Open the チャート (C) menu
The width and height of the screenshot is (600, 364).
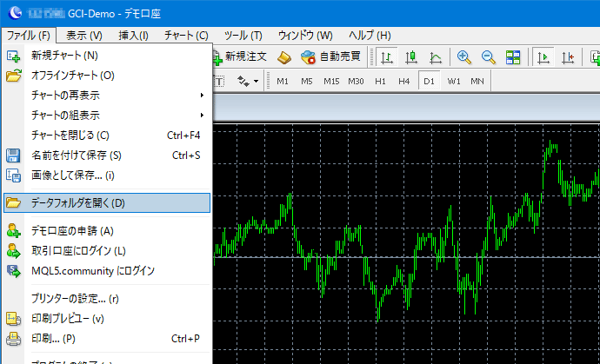tap(186, 36)
